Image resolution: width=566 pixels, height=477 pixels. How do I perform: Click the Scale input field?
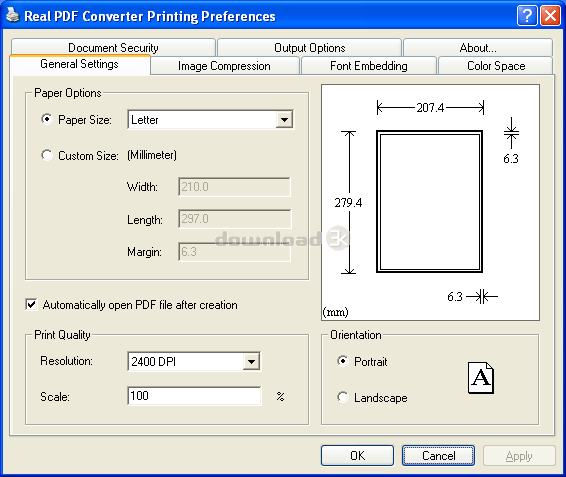pyautogui.click(x=194, y=396)
